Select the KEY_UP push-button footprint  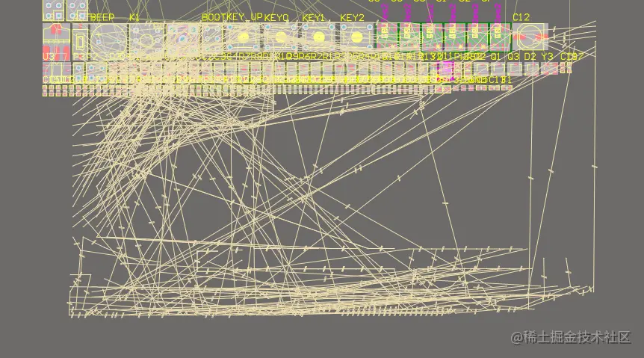coord(243,37)
